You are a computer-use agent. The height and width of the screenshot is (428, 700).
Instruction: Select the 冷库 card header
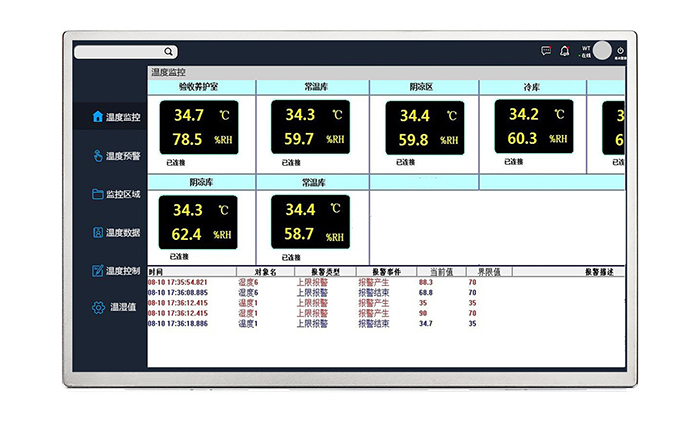pyautogui.click(x=533, y=87)
